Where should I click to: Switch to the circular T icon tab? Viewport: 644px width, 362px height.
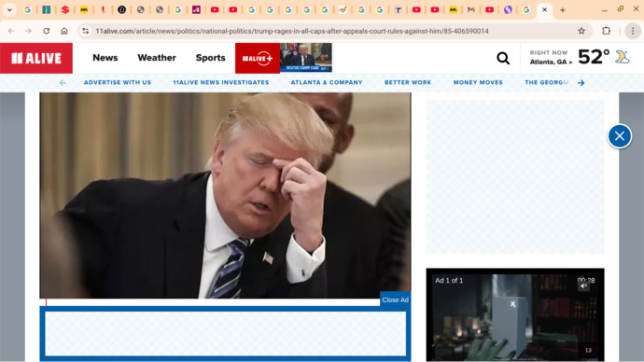pos(398,10)
